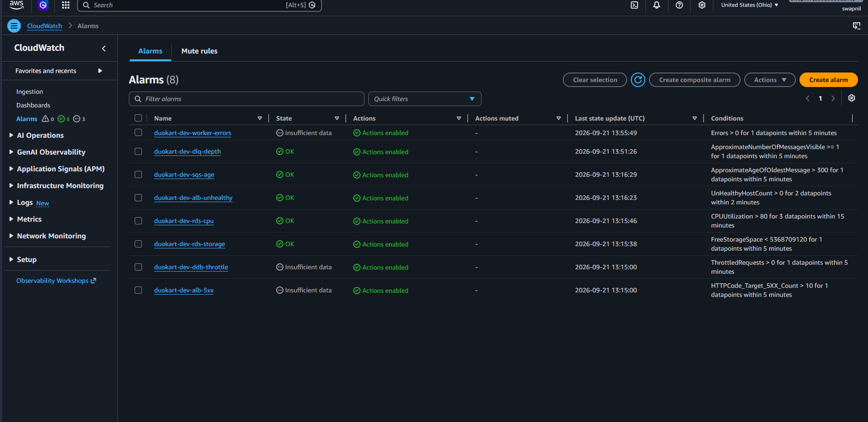Screen dimensions: 868x422
Task: Toggle the hamburger navigation menu
Action: (14, 26)
